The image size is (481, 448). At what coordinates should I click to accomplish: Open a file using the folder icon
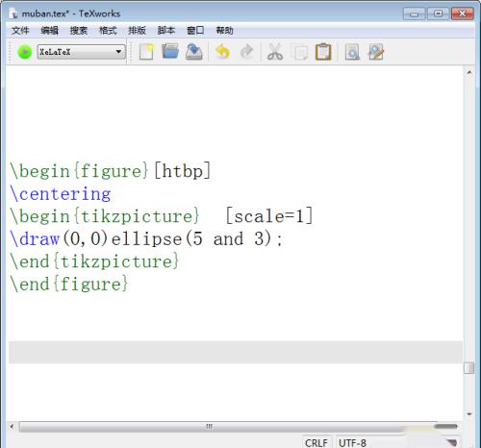tap(170, 52)
